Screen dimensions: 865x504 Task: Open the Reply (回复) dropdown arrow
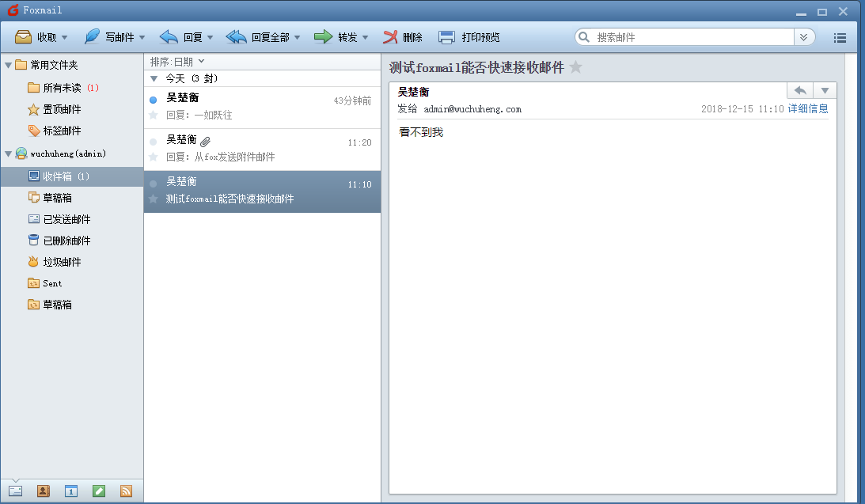(211, 37)
